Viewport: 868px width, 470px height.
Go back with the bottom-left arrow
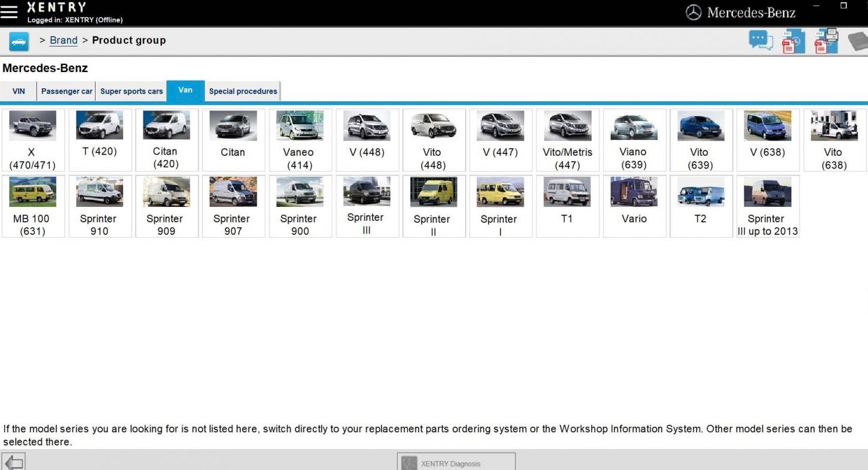click(x=13, y=462)
